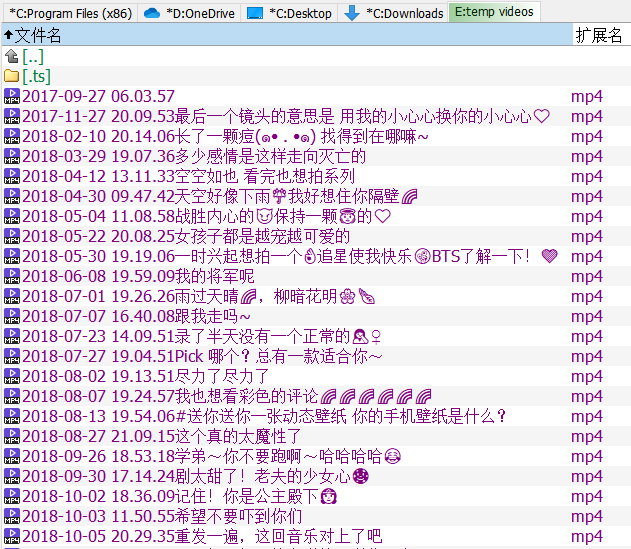Click the MP4 icon of 2018-05-22 20.08.25 file

pyautogui.click(x=12, y=236)
